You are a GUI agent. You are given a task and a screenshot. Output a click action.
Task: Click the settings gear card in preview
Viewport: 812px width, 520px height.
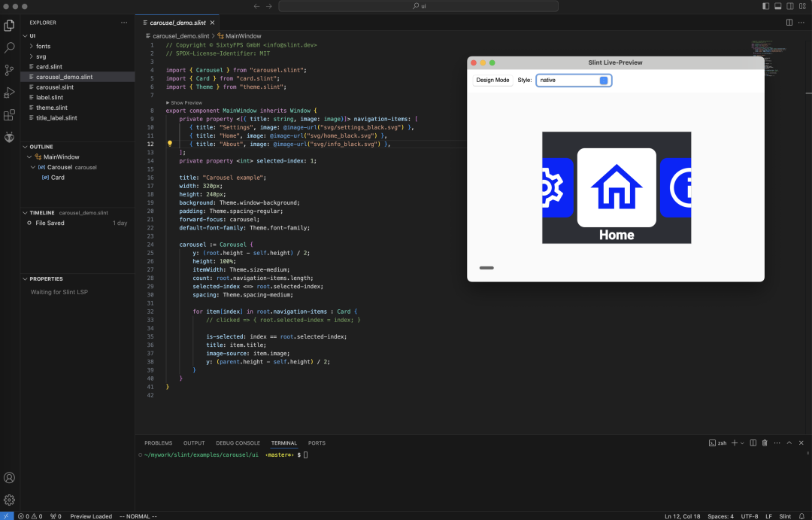(x=558, y=187)
